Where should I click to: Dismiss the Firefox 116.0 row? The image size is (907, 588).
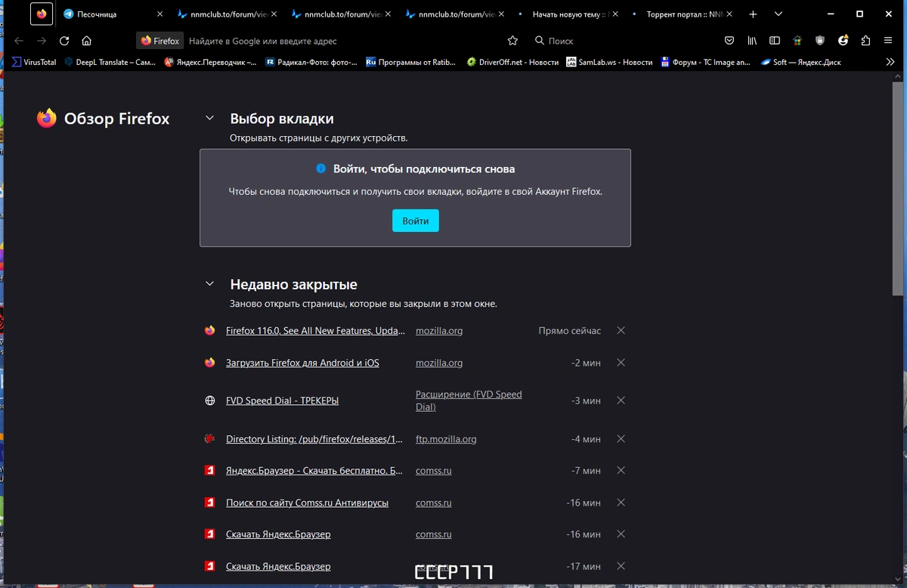click(x=621, y=331)
